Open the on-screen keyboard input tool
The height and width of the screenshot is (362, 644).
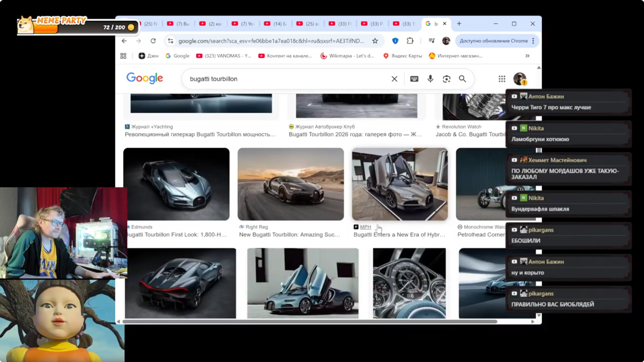[414, 79]
